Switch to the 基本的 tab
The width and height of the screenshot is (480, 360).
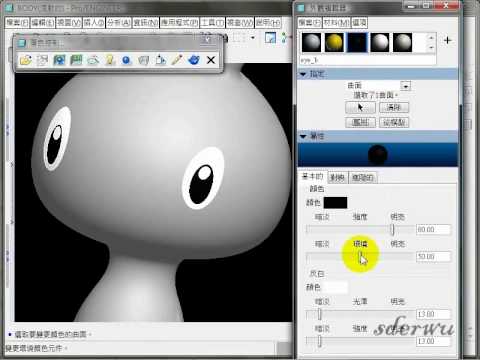pos(312,177)
